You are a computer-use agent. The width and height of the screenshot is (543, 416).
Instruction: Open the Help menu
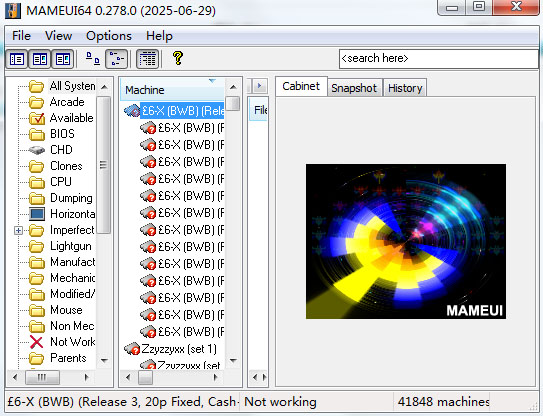click(159, 36)
